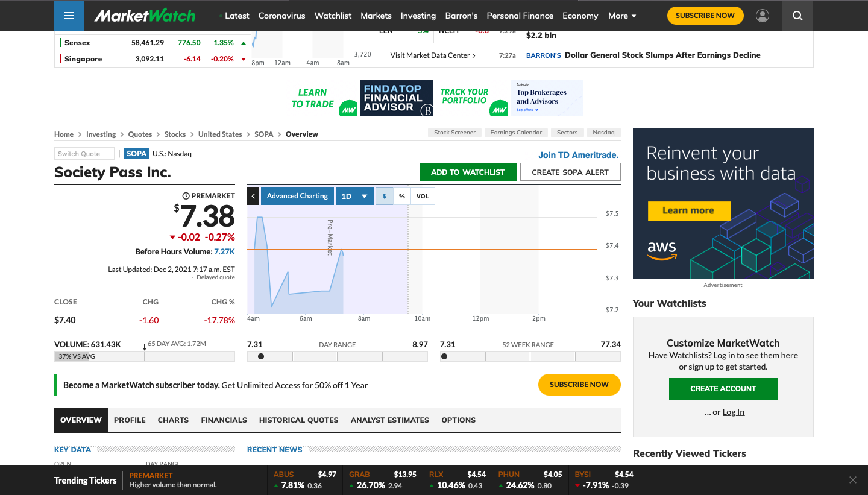Open BYSI trending ticker
This screenshot has height=495, width=868.
tap(604, 480)
